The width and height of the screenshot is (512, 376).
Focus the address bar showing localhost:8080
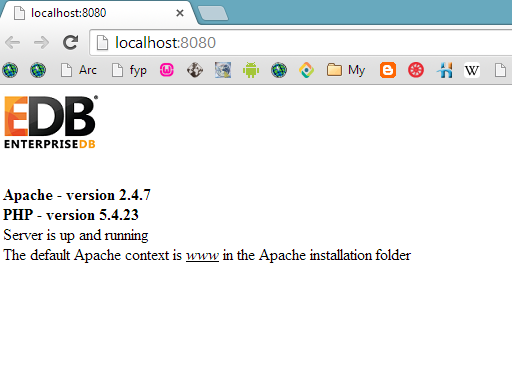pyautogui.click(x=300, y=43)
